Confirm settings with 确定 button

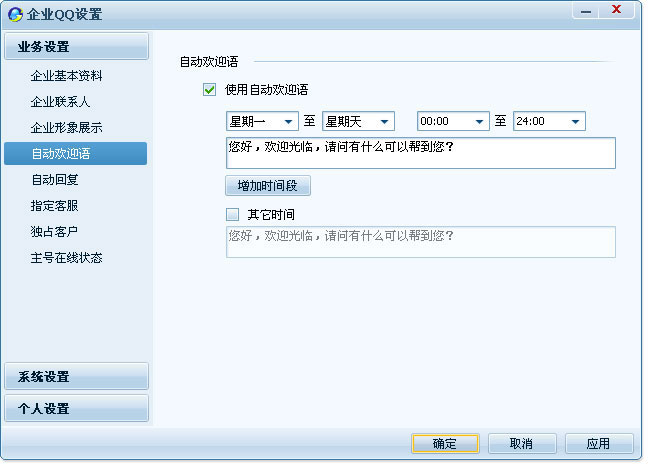click(445, 444)
